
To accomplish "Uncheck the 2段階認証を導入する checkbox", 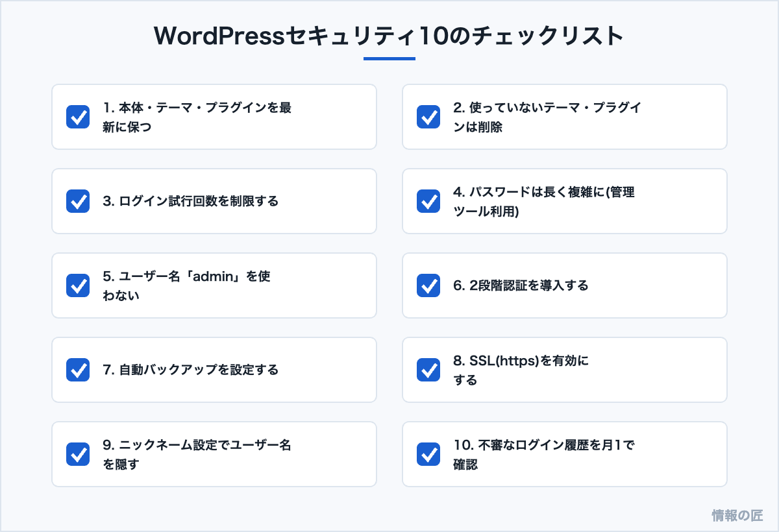I will pos(428,285).
